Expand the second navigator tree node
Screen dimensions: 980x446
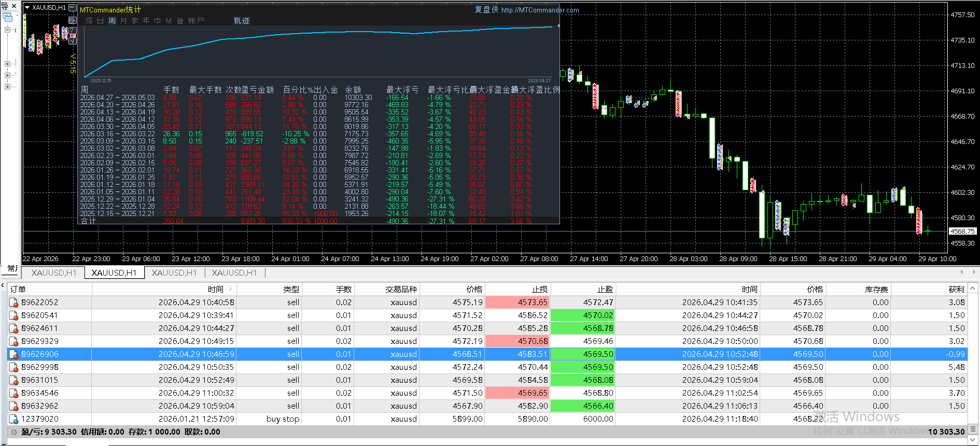point(7,64)
